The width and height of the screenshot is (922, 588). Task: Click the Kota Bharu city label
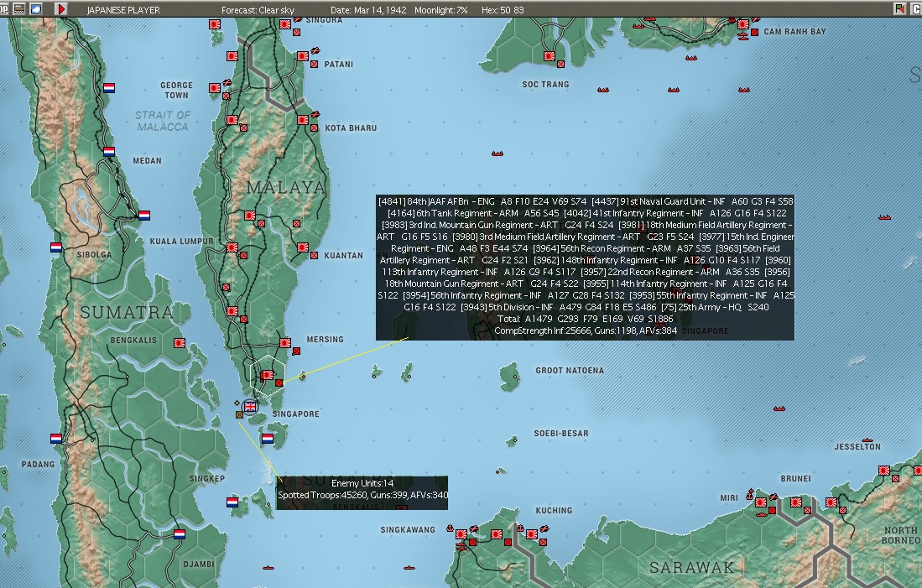tap(351, 127)
